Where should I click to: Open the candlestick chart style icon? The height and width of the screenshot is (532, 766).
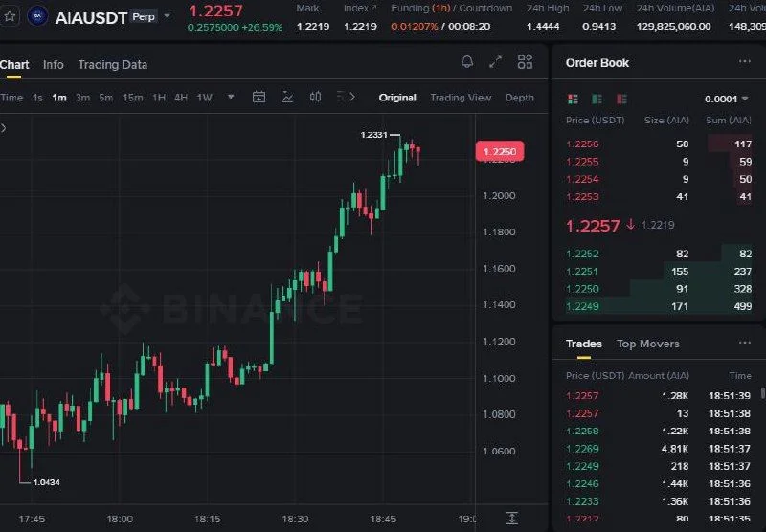click(316, 98)
